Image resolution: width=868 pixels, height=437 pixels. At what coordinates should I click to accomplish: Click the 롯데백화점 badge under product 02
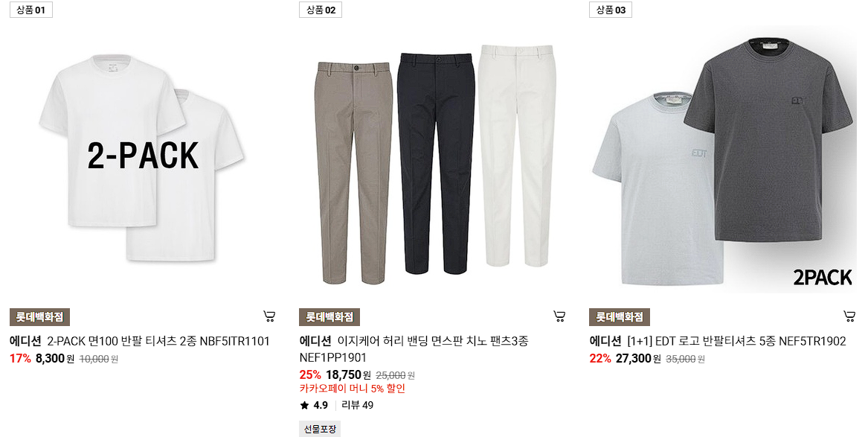tap(330, 317)
